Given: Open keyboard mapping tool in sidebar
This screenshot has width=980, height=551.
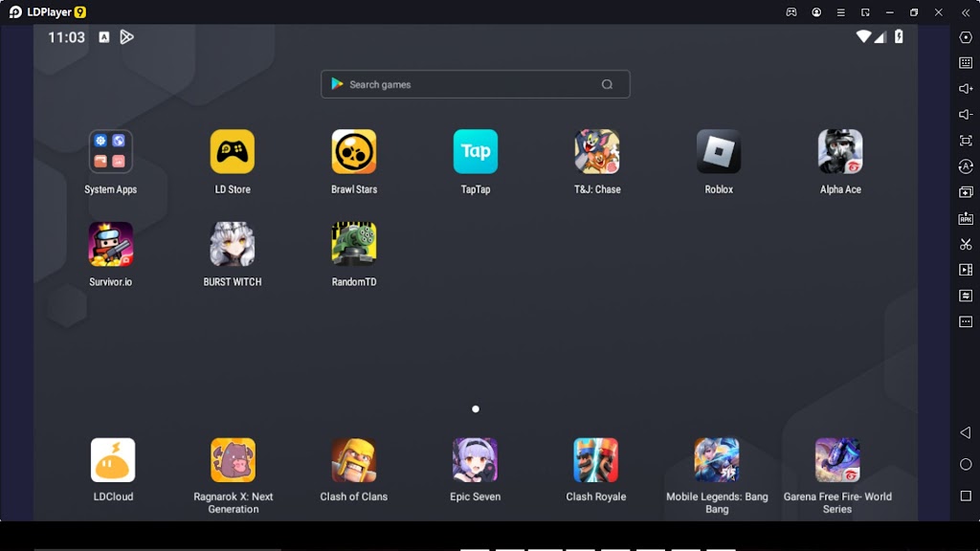Looking at the screenshot, I should [966, 63].
